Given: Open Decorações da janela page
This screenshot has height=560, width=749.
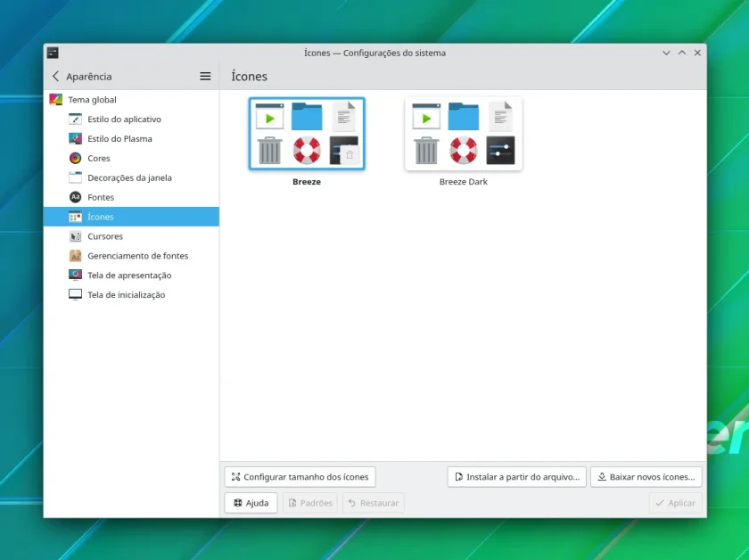Looking at the screenshot, I should tap(131, 177).
